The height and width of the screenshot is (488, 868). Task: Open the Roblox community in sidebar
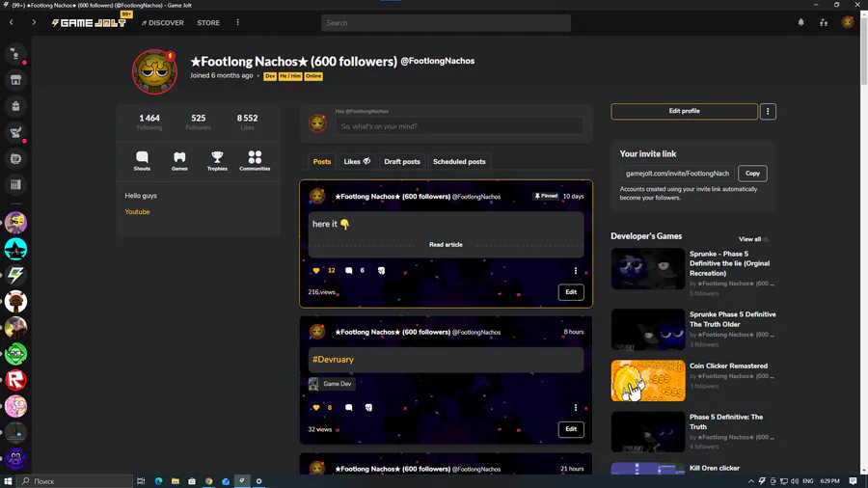click(x=15, y=380)
